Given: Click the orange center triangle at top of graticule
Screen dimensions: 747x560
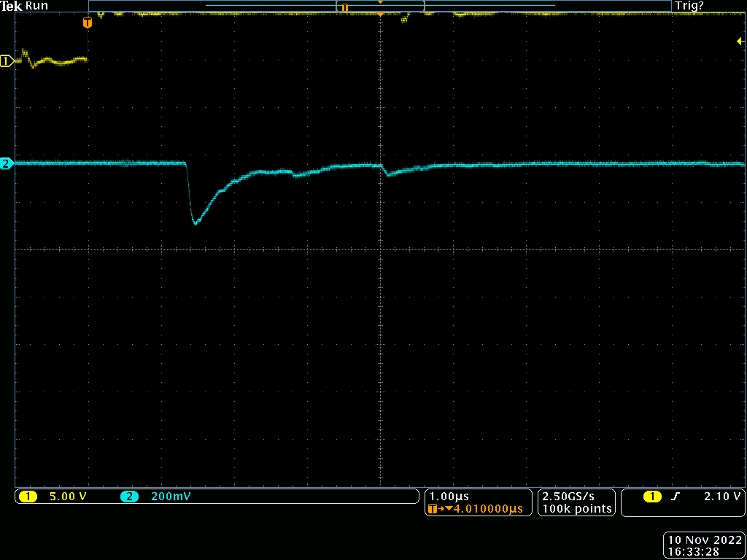Looking at the screenshot, I should 380,15.
